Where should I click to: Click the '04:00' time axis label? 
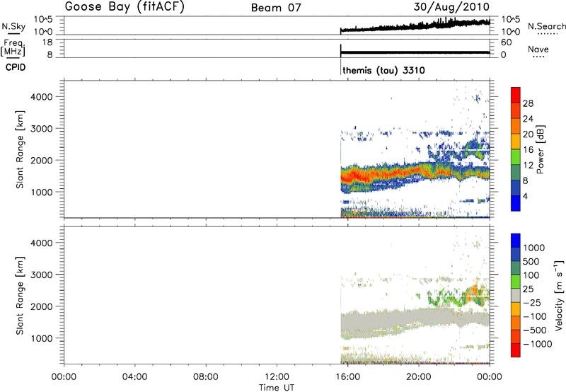[135, 377]
